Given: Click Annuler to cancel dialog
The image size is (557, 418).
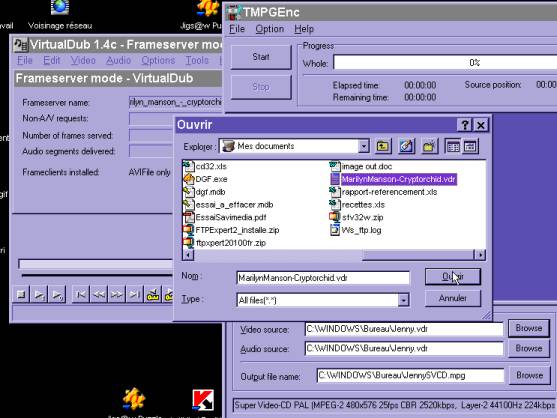Looking at the screenshot, I should click(x=453, y=298).
